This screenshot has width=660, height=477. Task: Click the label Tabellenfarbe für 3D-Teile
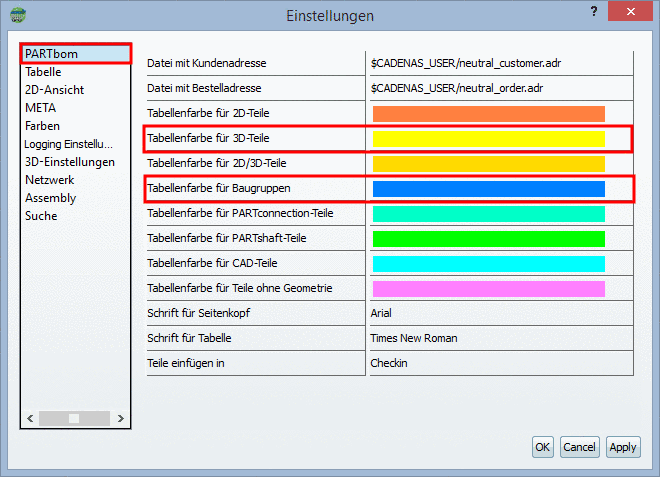tap(208, 138)
